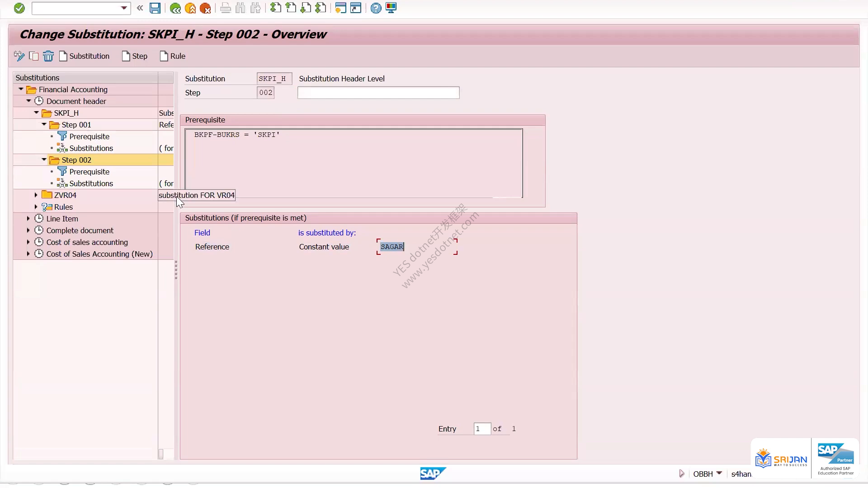868x488 pixels.
Task: Click the Customize Local Layout monitor icon
Action: (392, 8)
